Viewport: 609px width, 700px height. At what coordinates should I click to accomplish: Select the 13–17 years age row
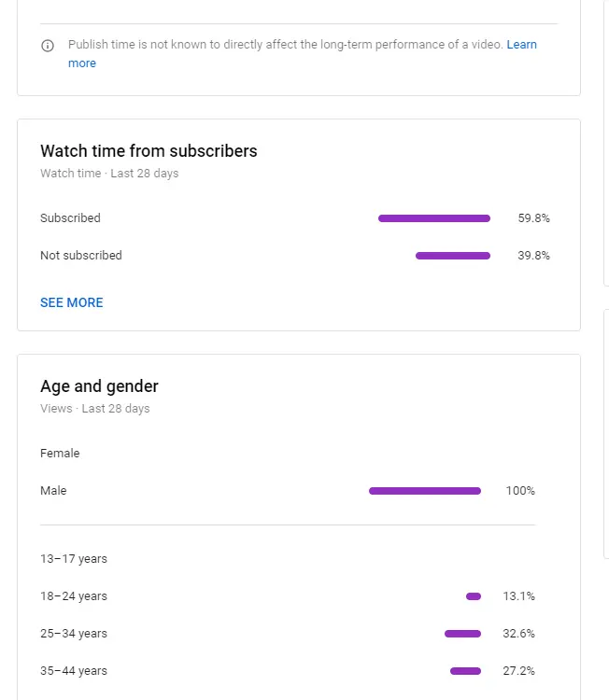click(x=74, y=559)
